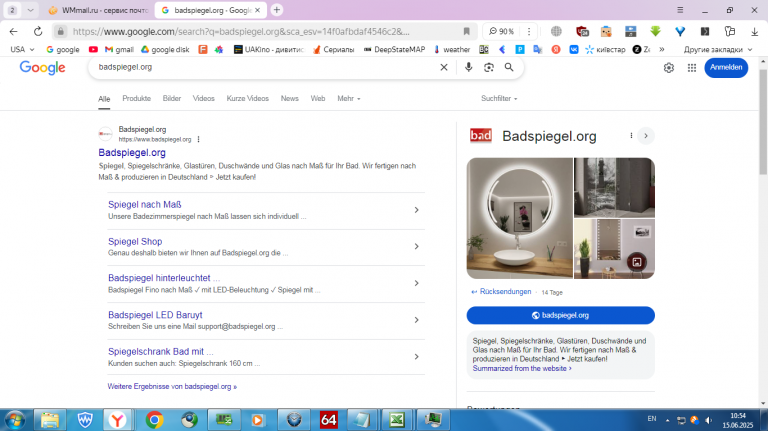Image resolution: width=768 pixels, height=431 pixels.
Task: Open Google quick settings gear
Action: (669, 68)
